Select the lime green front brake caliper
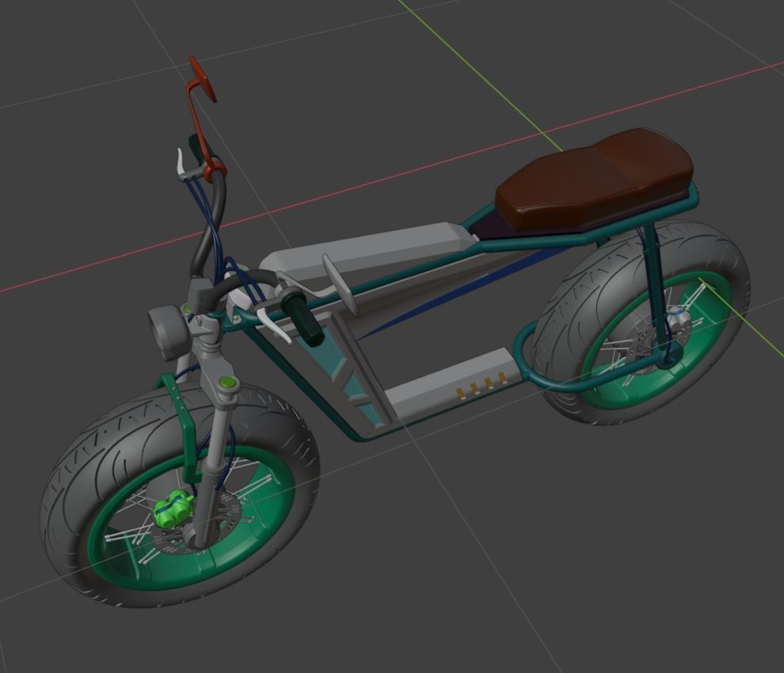The image size is (784, 673). [173, 508]
